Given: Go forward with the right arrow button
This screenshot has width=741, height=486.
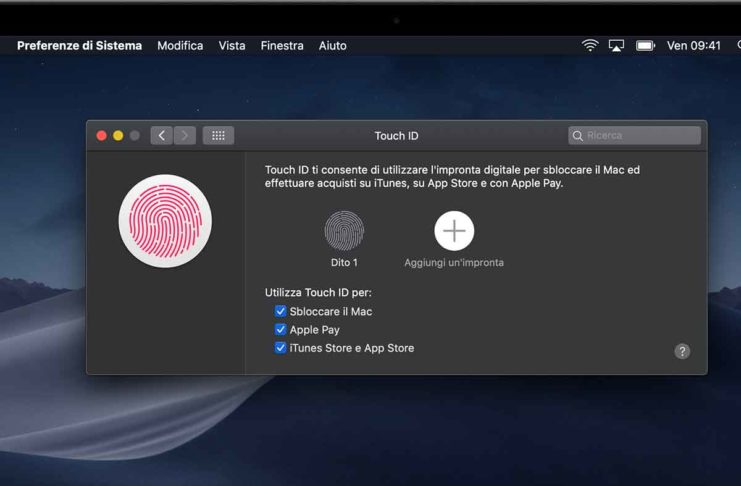Looking at the screenshot, I should (185, 136).
